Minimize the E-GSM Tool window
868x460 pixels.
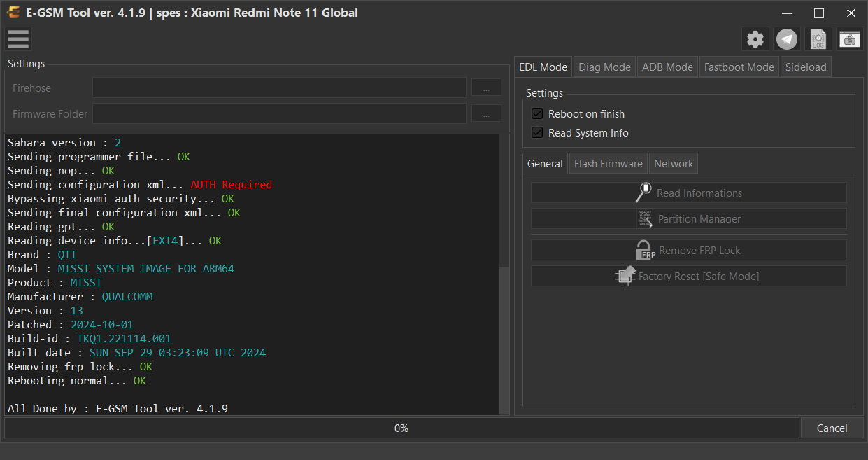point(787,13)
